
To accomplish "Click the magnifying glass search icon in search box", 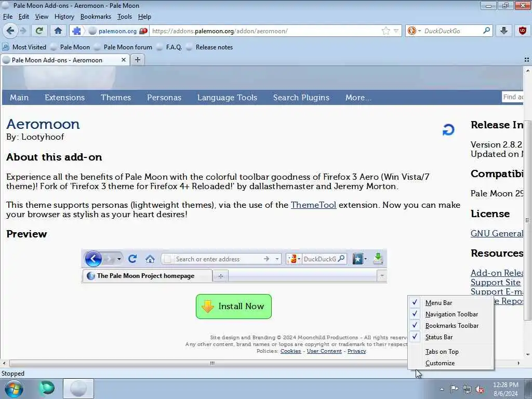I will pyautogui.click(x=486, y=31).
